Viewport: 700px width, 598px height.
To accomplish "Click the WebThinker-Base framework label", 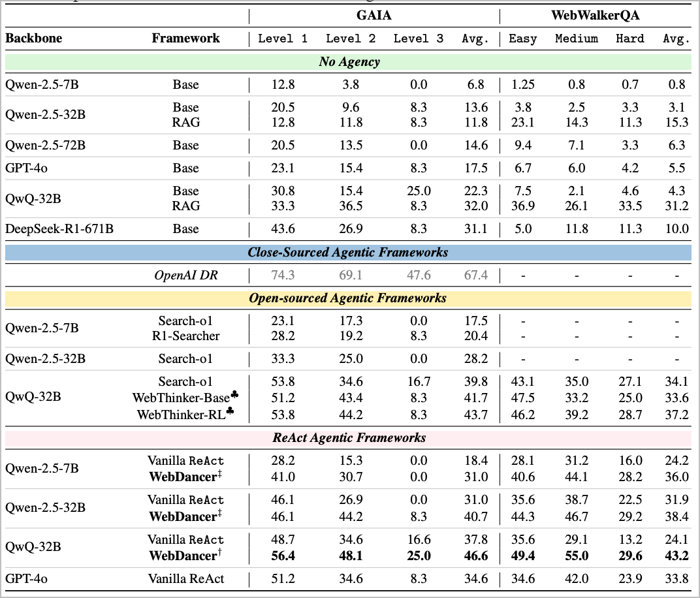I will coord(185,397).
